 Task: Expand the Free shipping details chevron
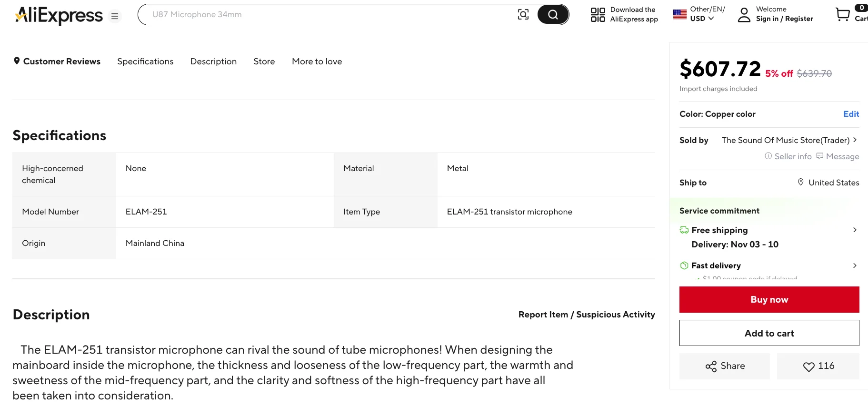(855, 230)
